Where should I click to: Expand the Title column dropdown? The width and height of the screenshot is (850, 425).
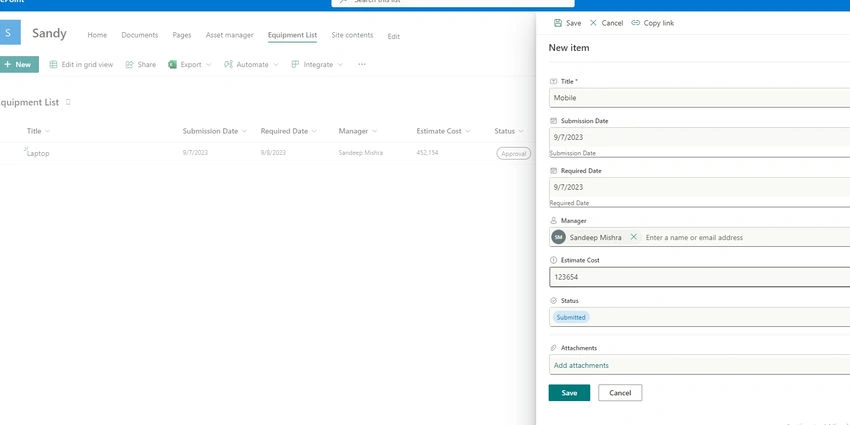[47, 131]
